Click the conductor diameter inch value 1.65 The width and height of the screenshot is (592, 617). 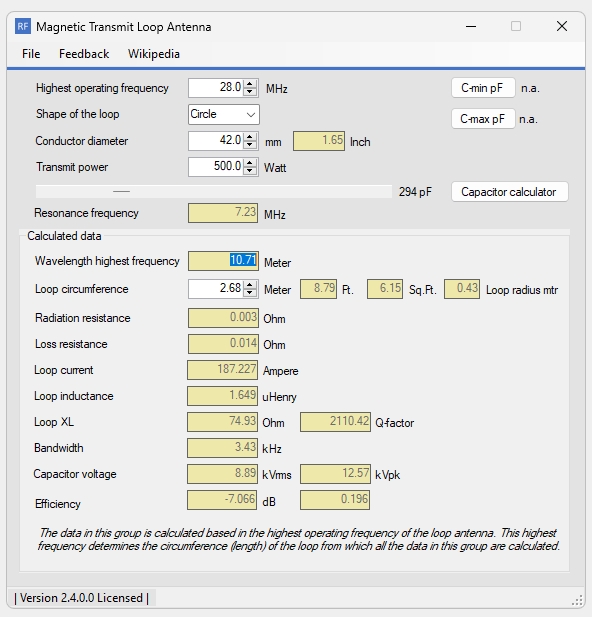(319, 141)
